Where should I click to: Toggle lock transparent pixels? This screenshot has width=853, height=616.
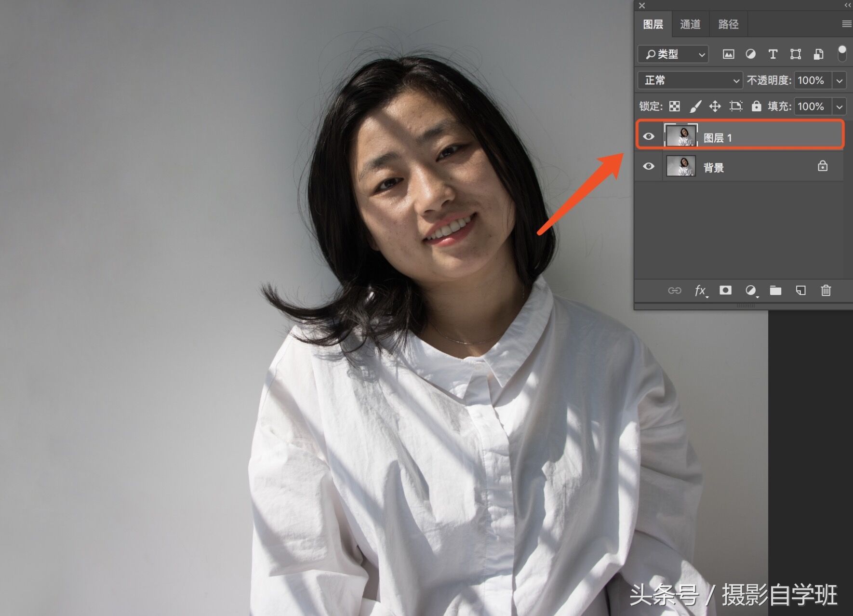675,107
